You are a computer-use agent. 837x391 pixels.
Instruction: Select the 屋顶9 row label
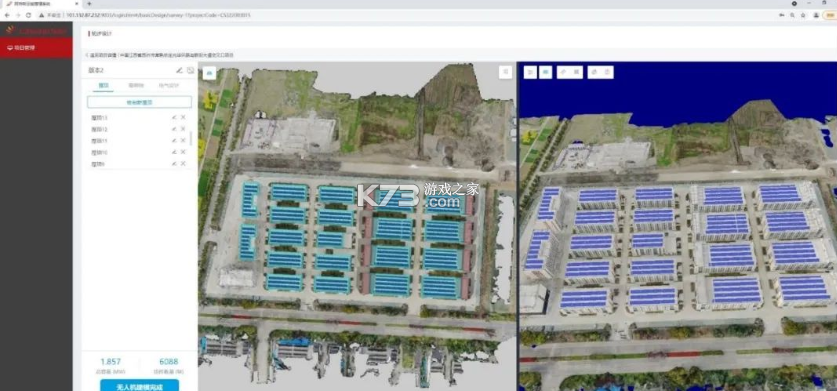click(x=98, y=164)
